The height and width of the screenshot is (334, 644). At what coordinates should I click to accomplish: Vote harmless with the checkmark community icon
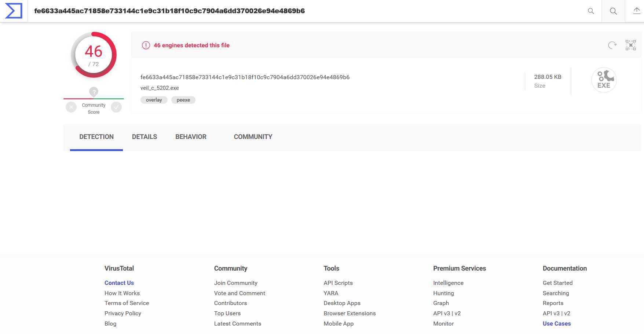coord(116,107)
